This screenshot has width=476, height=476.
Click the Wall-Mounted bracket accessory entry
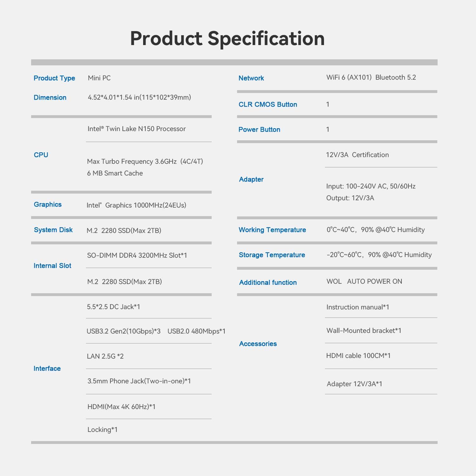pyautogui.click(x=364, y=331)
